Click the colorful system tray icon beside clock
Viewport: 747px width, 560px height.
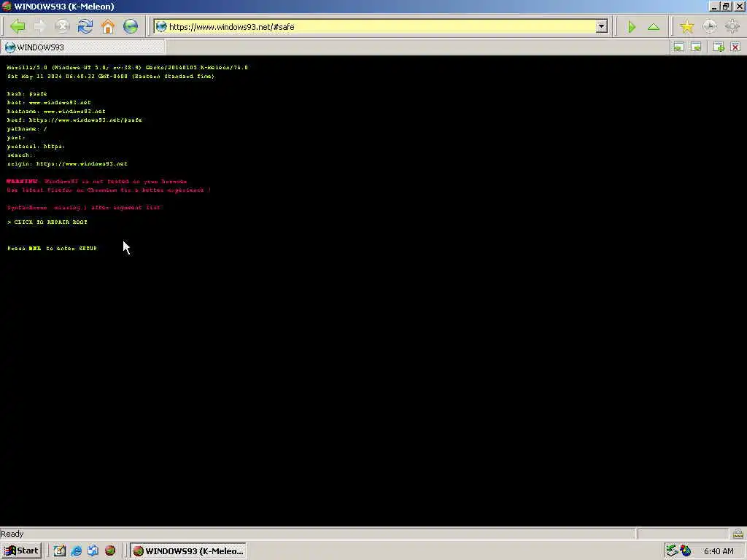pyautogui.click(x=686, y=551)
